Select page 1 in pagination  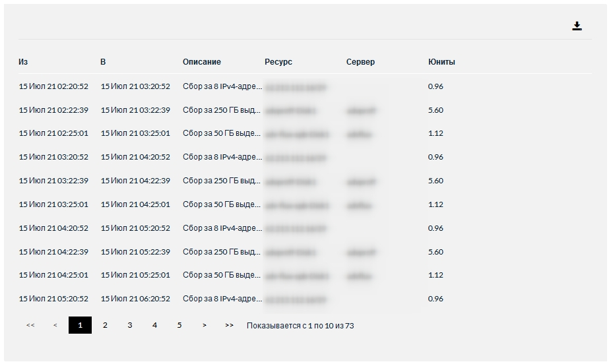80,325
